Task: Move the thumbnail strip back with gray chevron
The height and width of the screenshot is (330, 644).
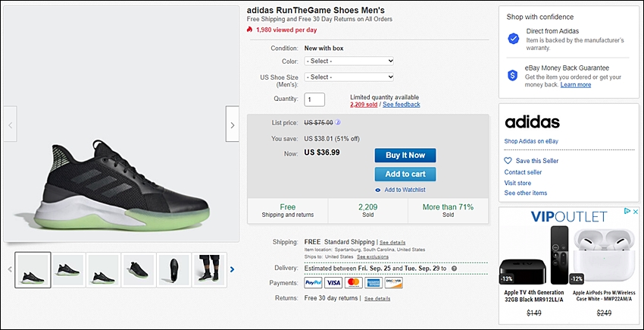Action: point(10,269)
